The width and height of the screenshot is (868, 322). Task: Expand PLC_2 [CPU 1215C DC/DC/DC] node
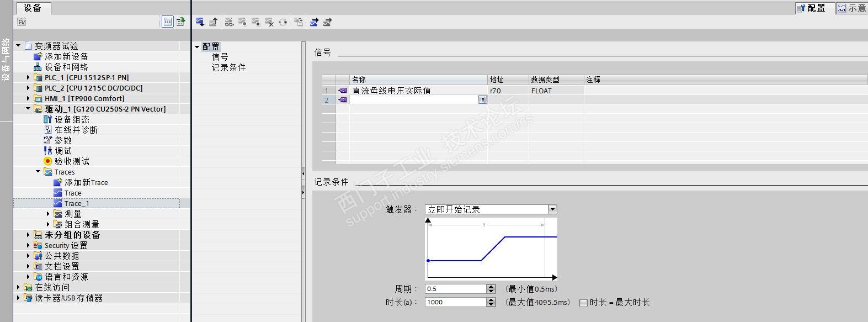[x=28, y=88]
